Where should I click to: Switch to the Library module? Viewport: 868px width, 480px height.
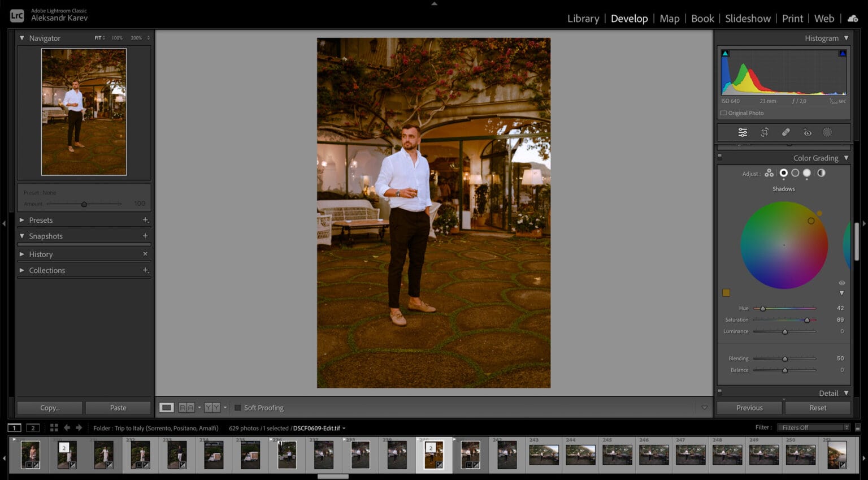click(583, 19)
